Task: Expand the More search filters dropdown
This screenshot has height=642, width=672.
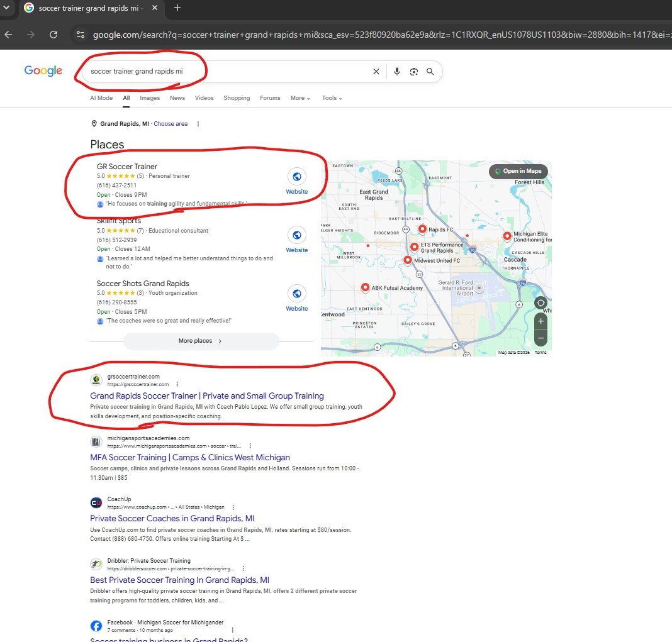Action: tap(300, 98)
